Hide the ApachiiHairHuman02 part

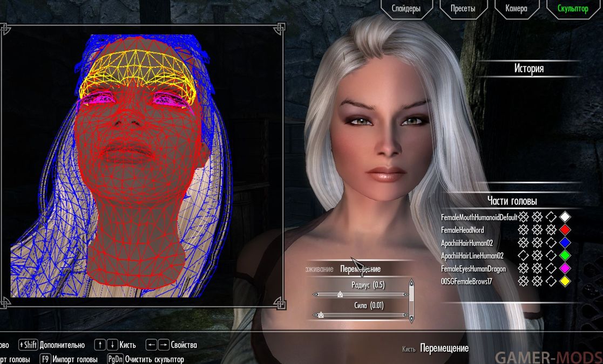pyautogui.click(x=523, y=243)
